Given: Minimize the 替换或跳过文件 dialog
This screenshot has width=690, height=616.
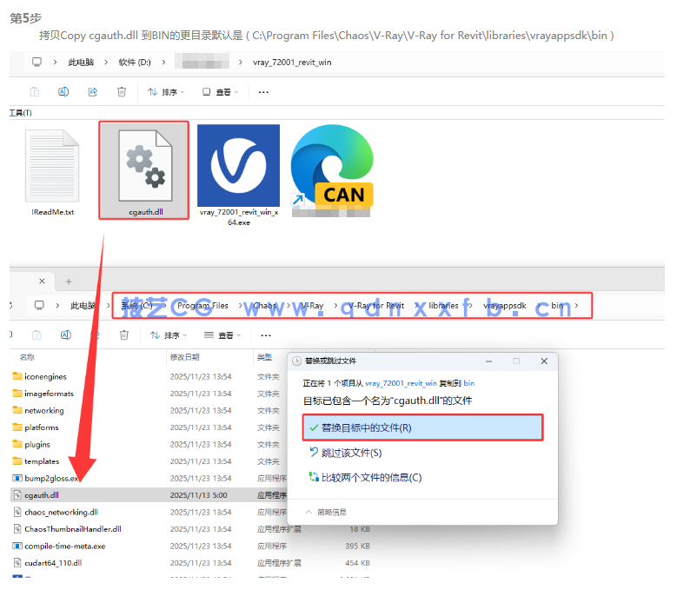Looking at the screenshot, I should (488, 361).
